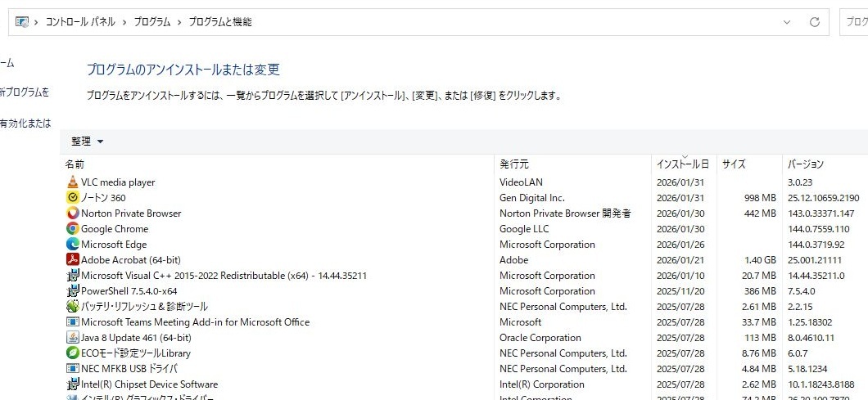Screen dimensions: 868x400
Task: Select the PowerShell 7.5.4.0-x64 row
Action: [x=129, y=291]
